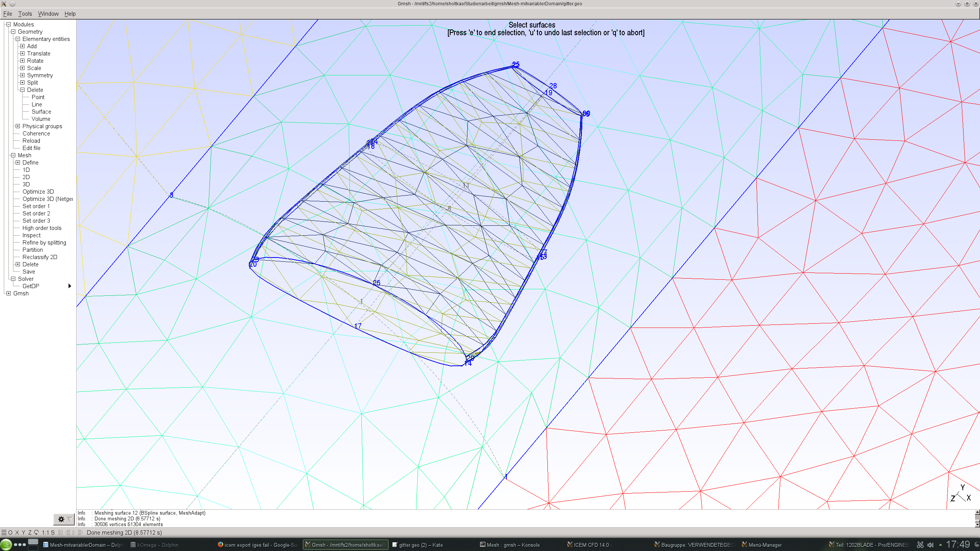Select Delete Line in the tree
The image size is (980, 551).
pos(37,104)
